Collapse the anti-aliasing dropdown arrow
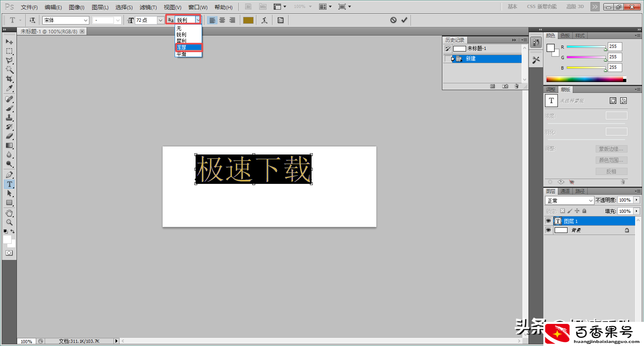The image size is (644, 346). pyautogui.click(x=198, y=20)
